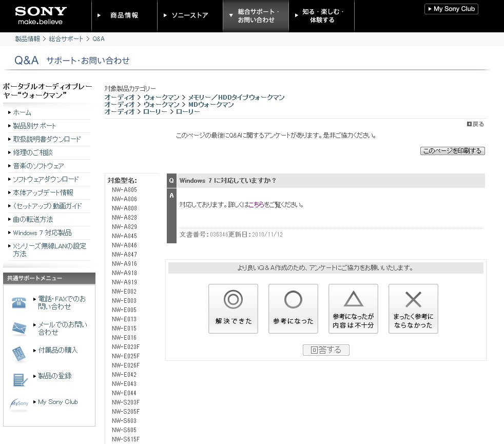Click model name NW-A805
This screenshot has height=444, width=504.
[124, 190]
